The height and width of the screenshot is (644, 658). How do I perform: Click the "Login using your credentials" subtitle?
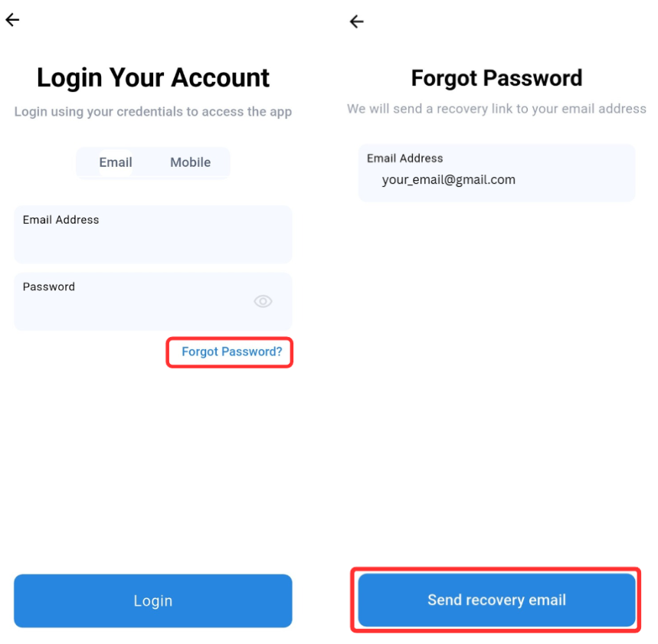pyautogui.click(x=153, y=112)
